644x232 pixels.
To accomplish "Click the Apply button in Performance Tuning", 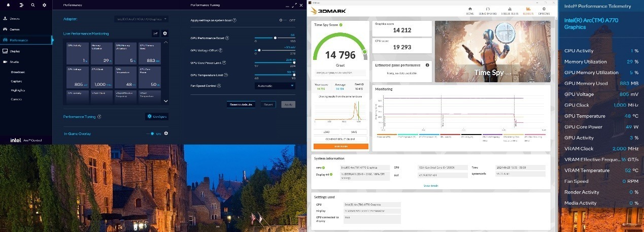I will tap(288, 104).
